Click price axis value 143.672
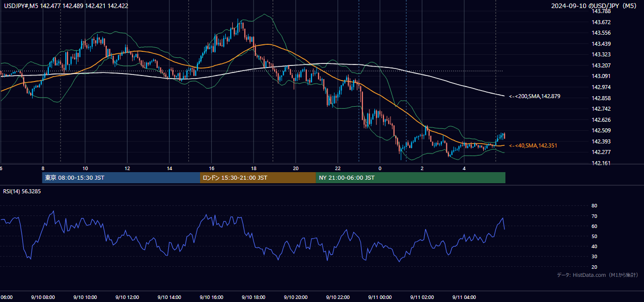The image size is (644, 302). click(602, 22)
